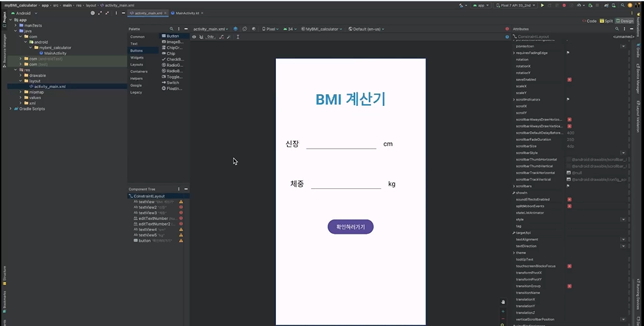Open the Android project view dropdown

[x=24, y=13]
